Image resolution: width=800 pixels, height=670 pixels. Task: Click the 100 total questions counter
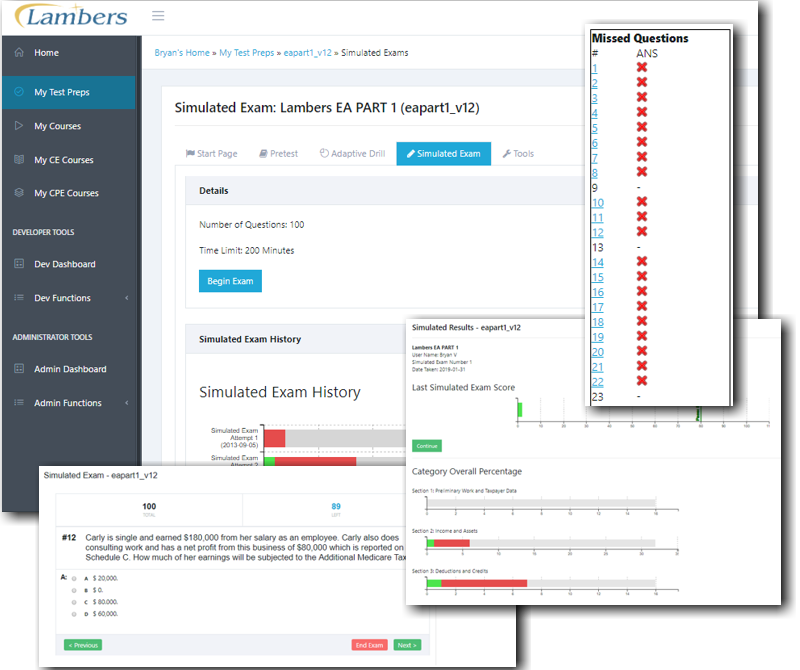149,509
